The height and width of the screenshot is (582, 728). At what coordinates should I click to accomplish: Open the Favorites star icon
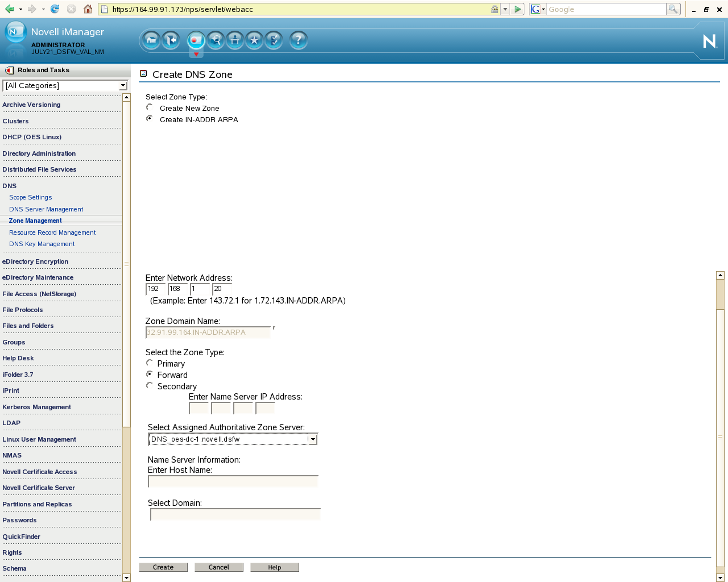254,40
